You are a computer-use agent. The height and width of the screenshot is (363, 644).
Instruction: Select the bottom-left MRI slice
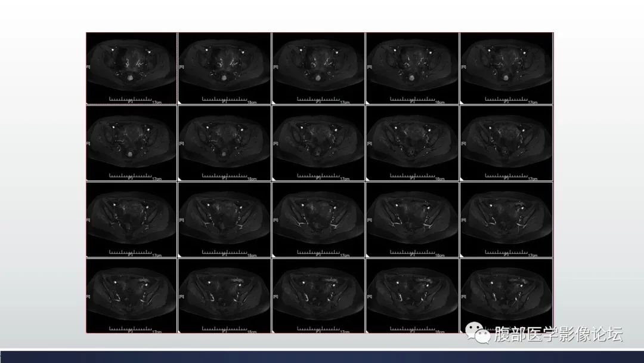(x=132, y=296)
